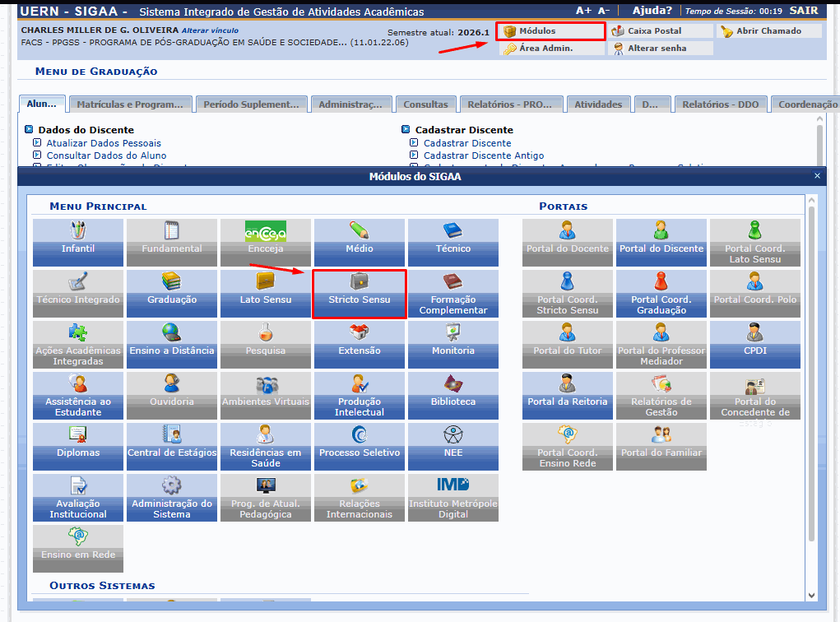The image size is (840, 622).
Task: Open the Formação Complementar module
Action: click(x=453, y=294)
